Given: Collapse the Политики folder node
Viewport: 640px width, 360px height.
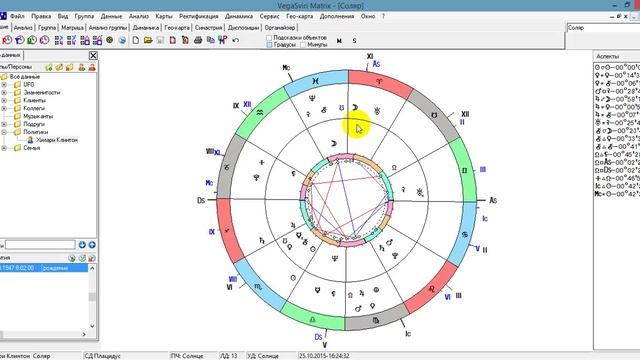Looking at the screenshot, I should [4, 132].
